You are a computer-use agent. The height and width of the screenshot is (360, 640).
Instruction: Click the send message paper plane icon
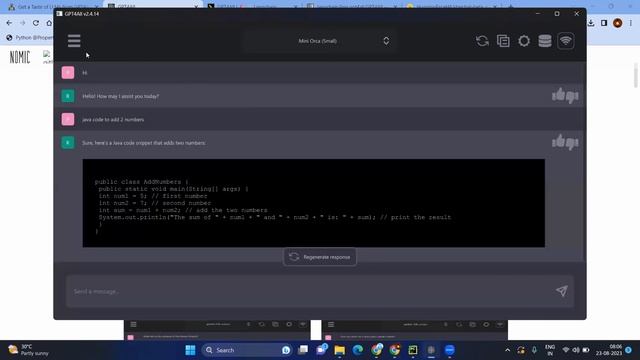562,291
